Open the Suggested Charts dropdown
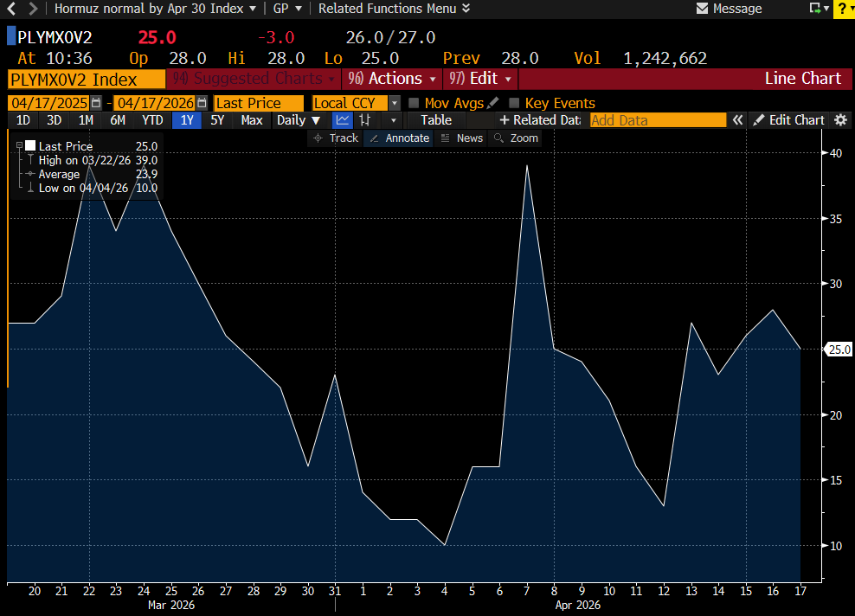The image size is (855, 616). (254, 79)
